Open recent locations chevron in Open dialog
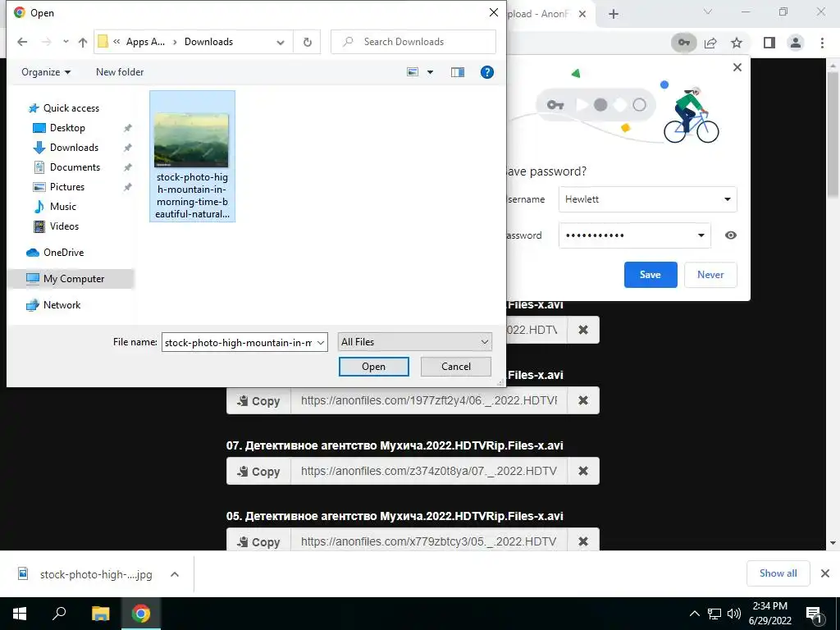Viewport: 840px width, 630px height. [66, 42]
